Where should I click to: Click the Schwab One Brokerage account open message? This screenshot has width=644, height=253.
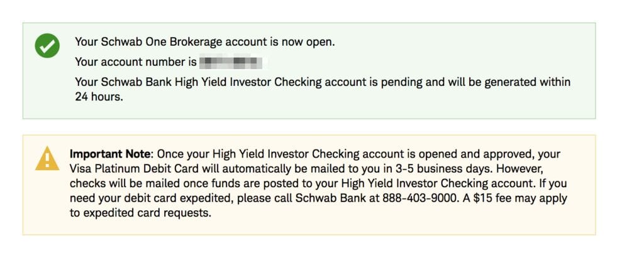click(x=205, y=42)
